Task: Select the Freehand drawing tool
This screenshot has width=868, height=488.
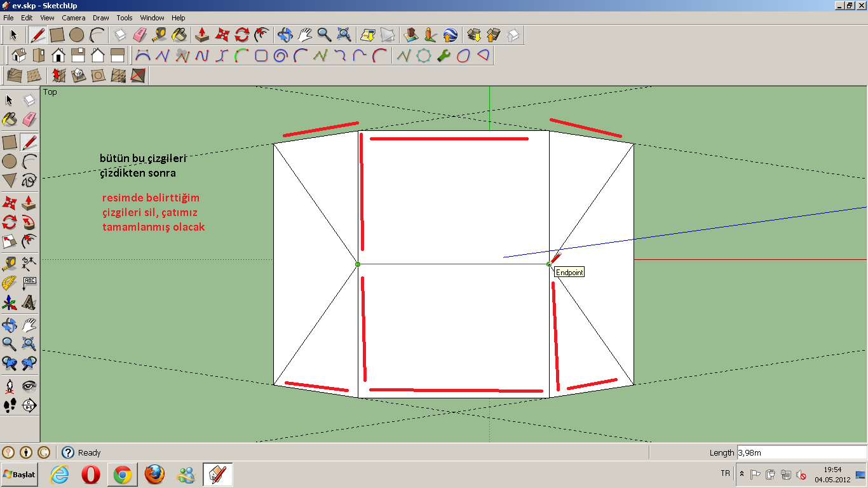Action: pyautogui.click(x=29, y=181)
